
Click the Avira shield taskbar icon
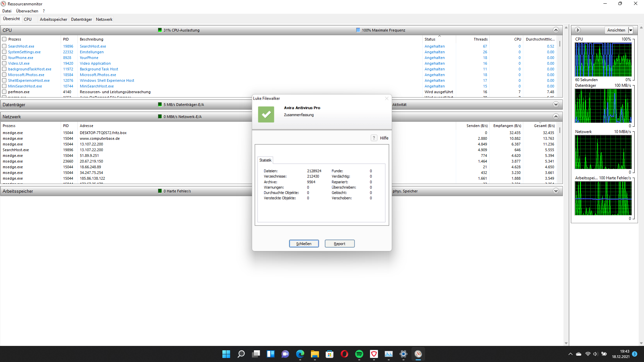tap(374, 354)
